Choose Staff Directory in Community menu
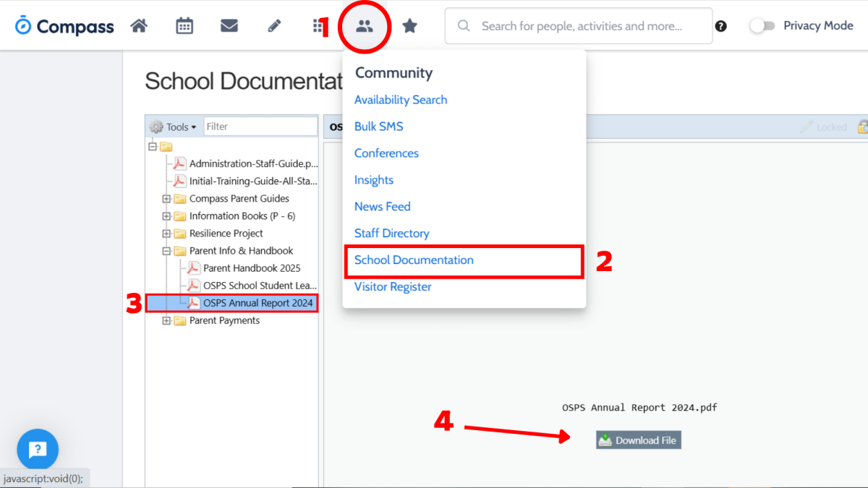 [x=391, y=234]
